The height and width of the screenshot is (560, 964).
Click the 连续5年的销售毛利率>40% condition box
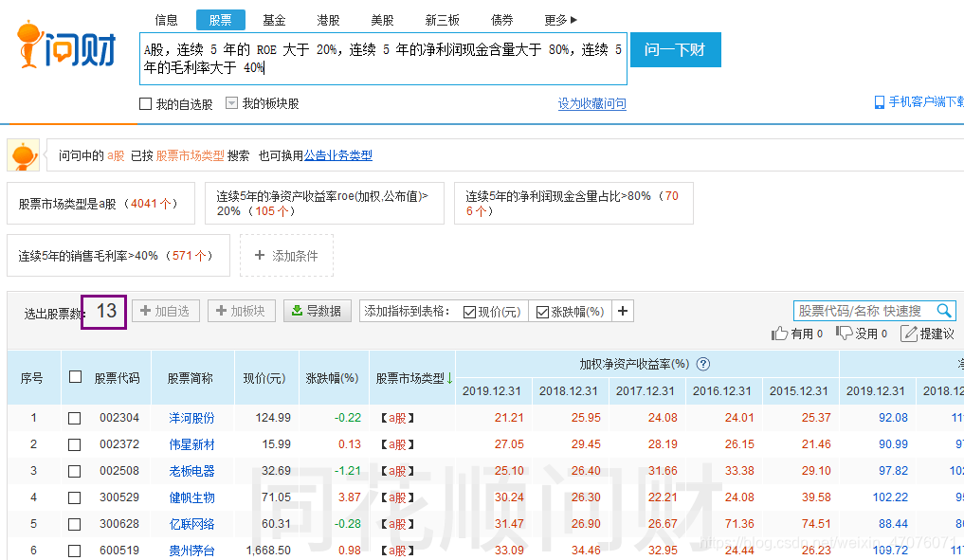tap(118, 255)
